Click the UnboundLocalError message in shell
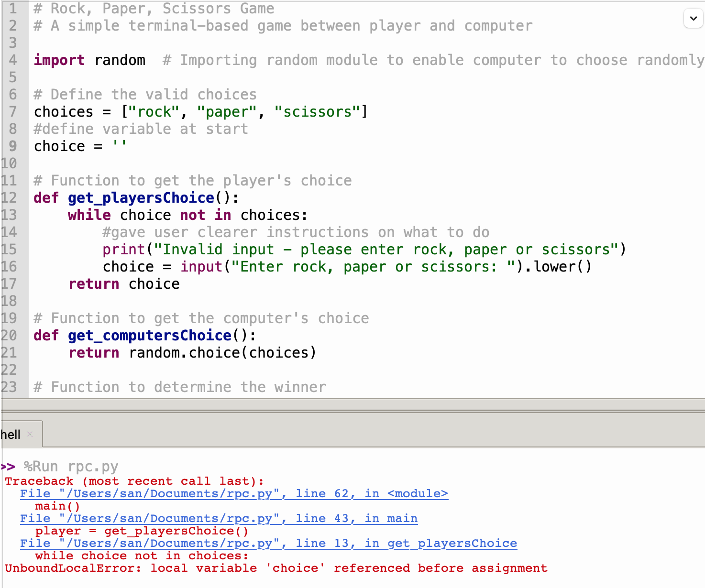Viewport: 705px width, 588px height. pos(275,568)
